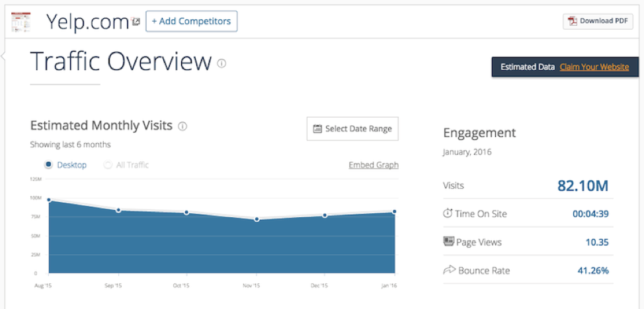
Task: Click the 41.26% bounce rate value
Action: point(594,271)
